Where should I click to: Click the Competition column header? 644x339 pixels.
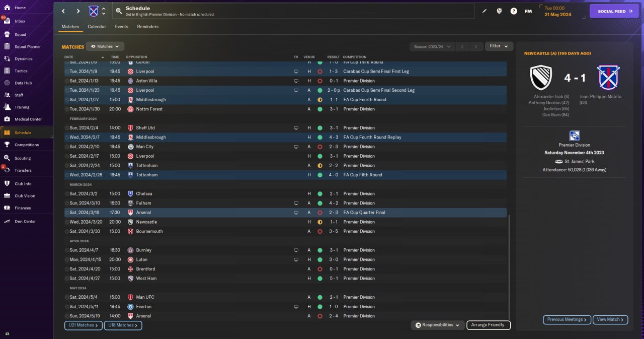355,57
